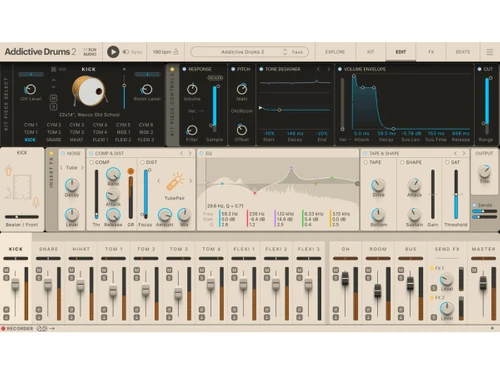Screen dimensions: 500x375
Task: Toggle the RESPONSE section power button
Action: 184,69
